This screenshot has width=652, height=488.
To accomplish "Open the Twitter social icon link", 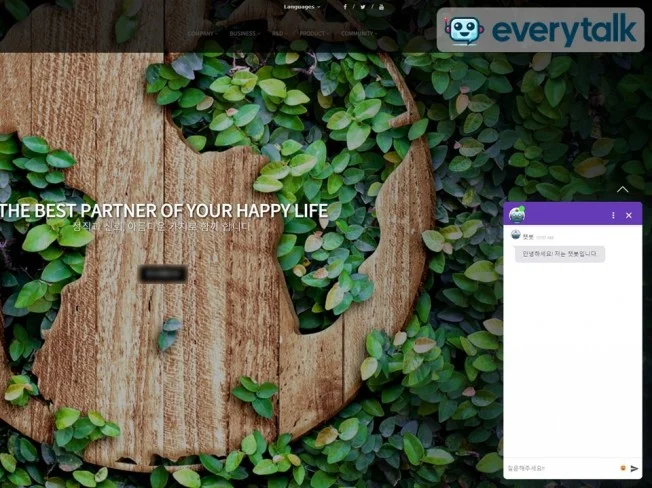I will tap(363, 7).
